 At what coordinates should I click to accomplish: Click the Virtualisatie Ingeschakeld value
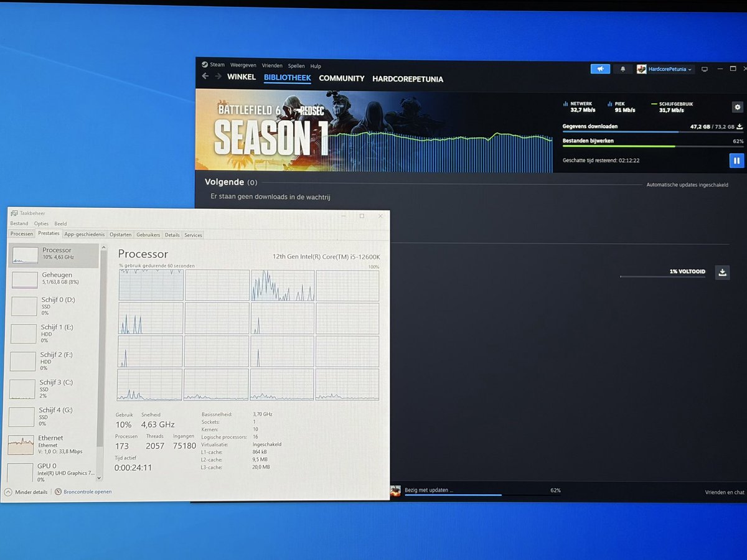point(267,444)
